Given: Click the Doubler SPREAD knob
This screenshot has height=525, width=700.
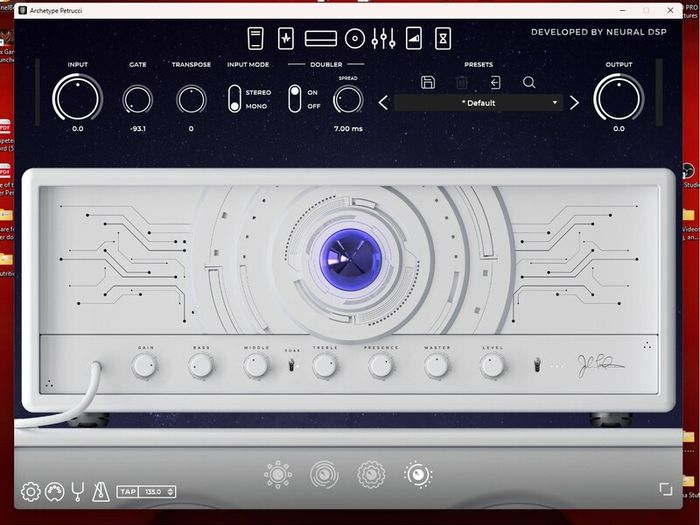Looking at the screenshot, I should [x=348, y=99].
